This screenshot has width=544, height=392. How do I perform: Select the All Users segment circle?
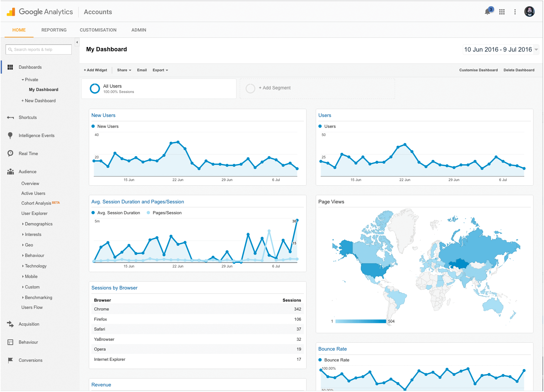pos(95,88)
